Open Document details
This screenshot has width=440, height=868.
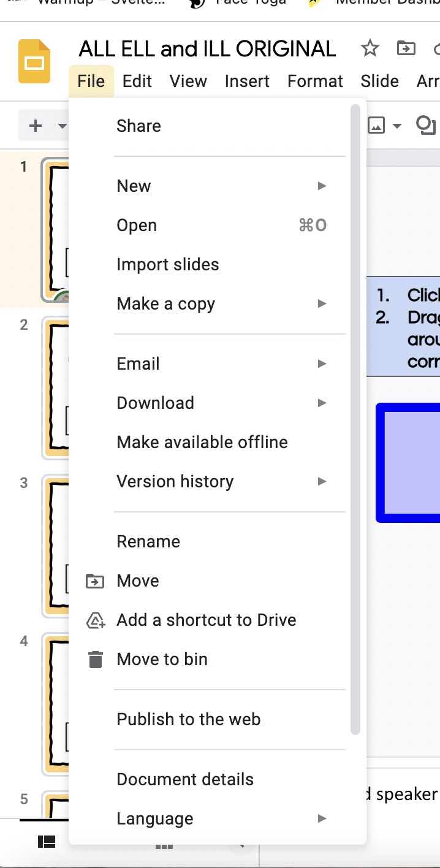(210, 780)
